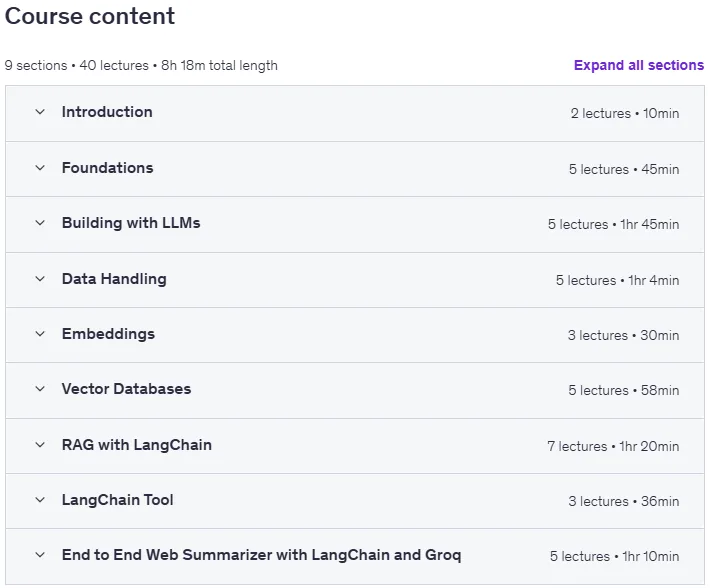Select the Introduction section title
This screenshot has height=588, width=710.
[x=107, y=112]
